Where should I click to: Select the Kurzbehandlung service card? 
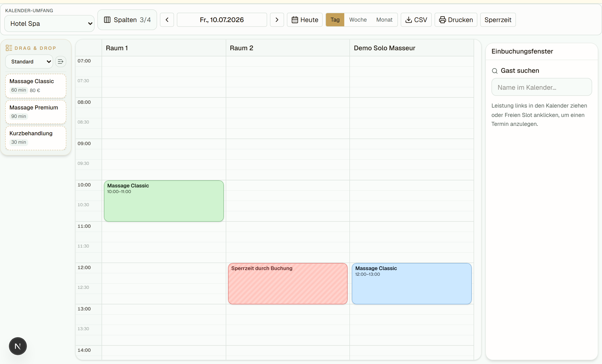click(x=36, y=138)
